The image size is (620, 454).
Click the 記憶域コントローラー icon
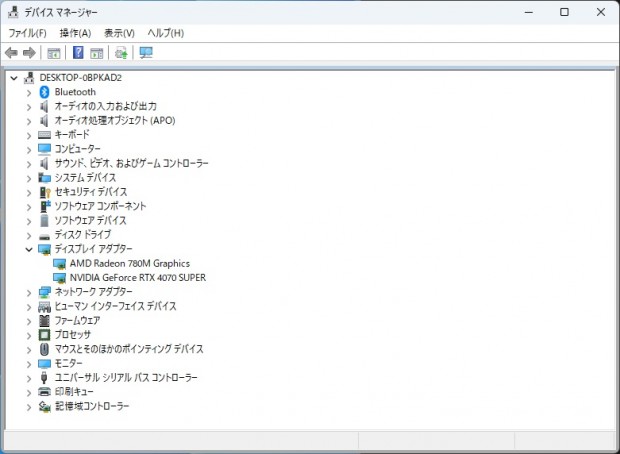[x=44, y=406]
